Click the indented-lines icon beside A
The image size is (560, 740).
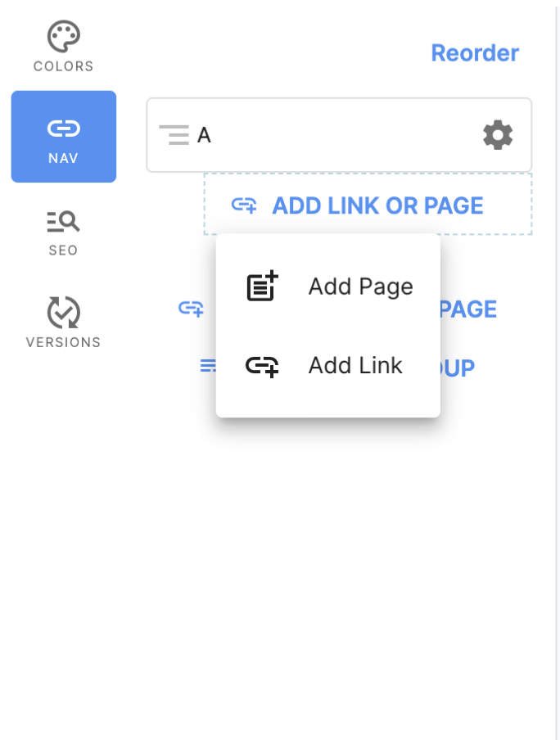174,135
